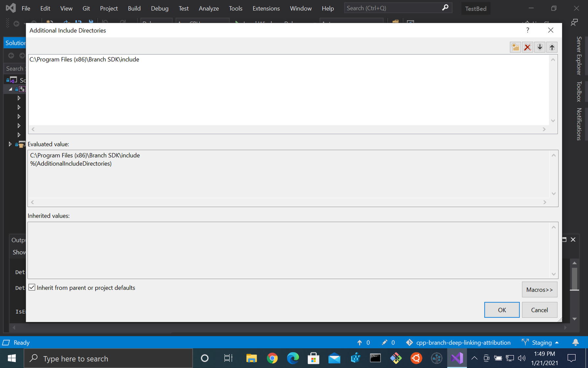Image resolution: width=588 pixels, height=368 pixels.
Task: Open the Staging branch picker
Action: coord(540,342)
